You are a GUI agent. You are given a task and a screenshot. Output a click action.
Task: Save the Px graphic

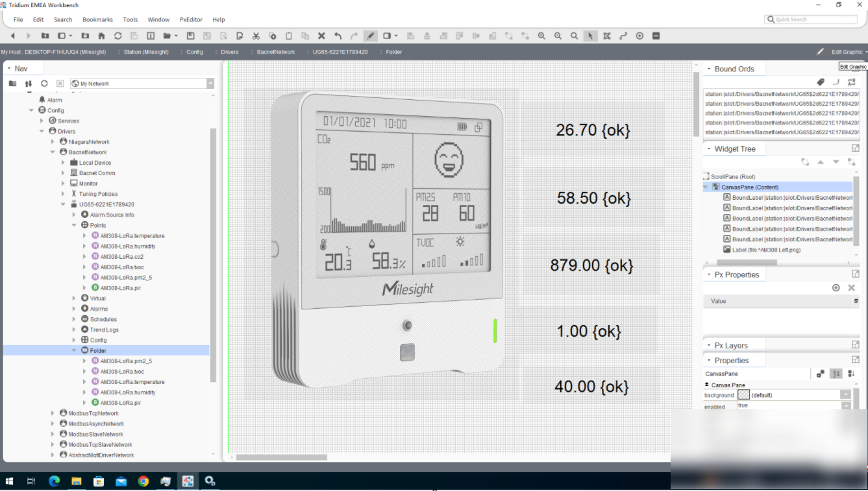(190, 36)
